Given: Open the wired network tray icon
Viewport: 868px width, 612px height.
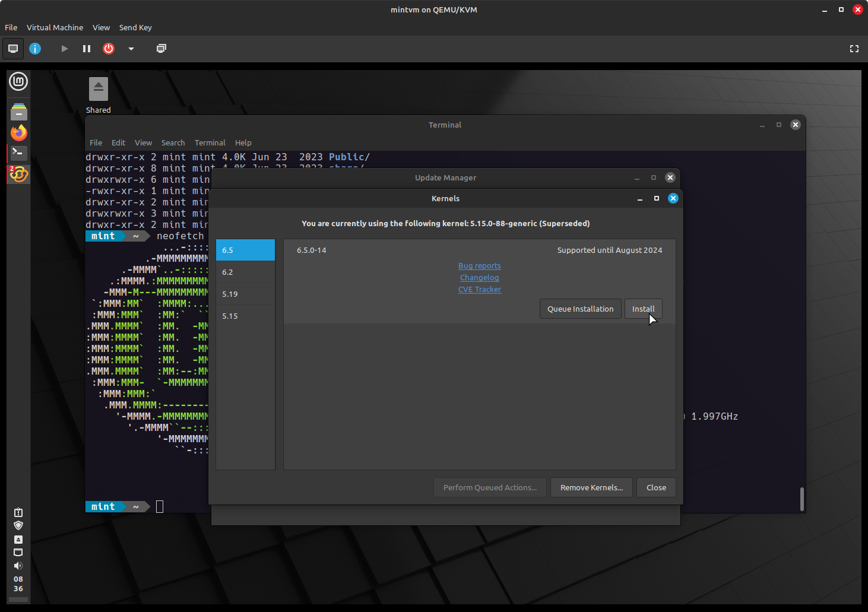Looking at the screenshot, I should tap(18, 552).
